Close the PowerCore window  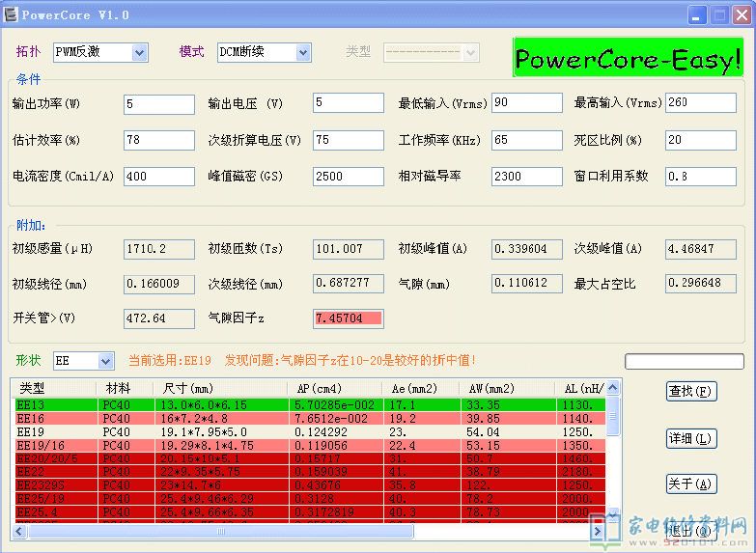click(x=742, y=15)
